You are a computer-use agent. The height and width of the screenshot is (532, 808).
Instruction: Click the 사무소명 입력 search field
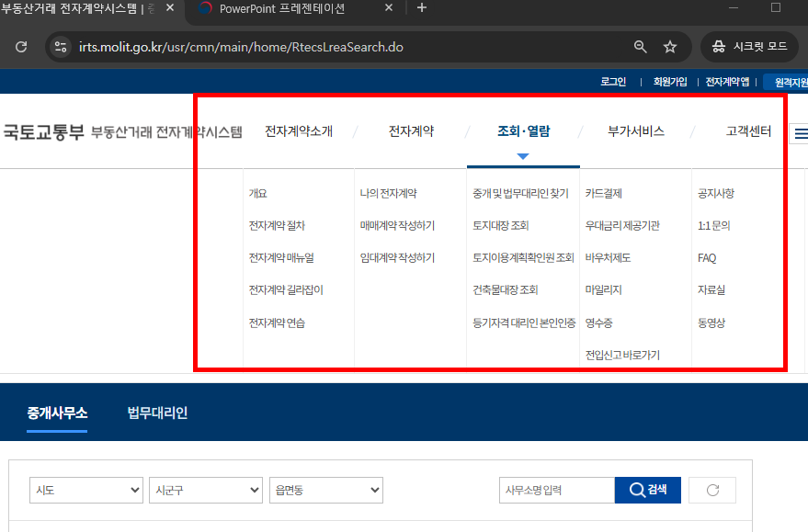pyautogui.click(x=556, y=490)
